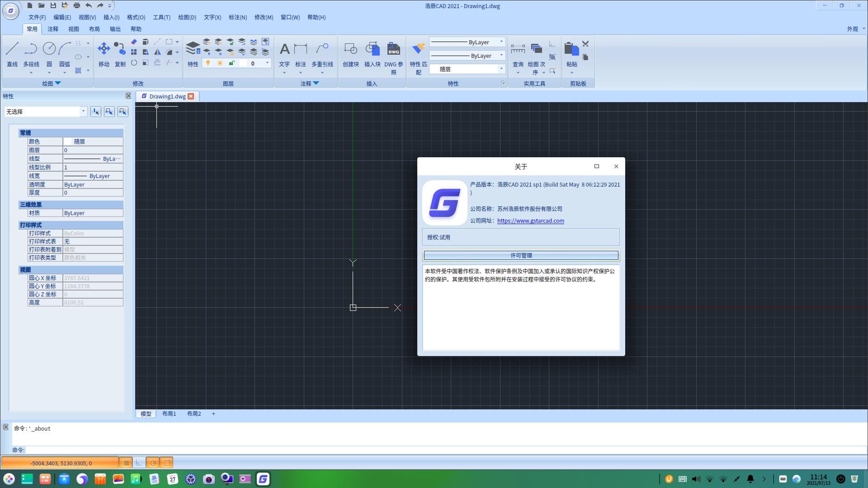This screenshot has height=488, width=868.
Task: Select the 标注 dimension tool
Action: [x=301, y=54]
